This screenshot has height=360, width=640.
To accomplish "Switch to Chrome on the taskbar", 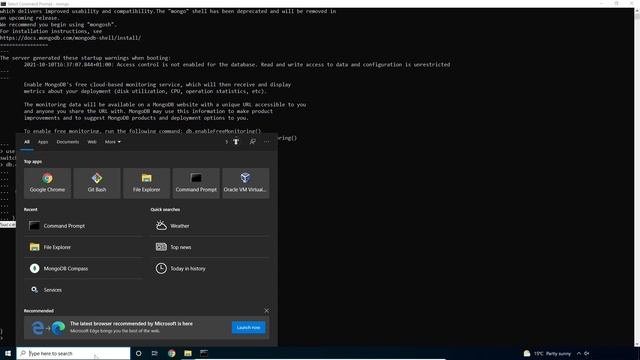I will click(171, 353).
